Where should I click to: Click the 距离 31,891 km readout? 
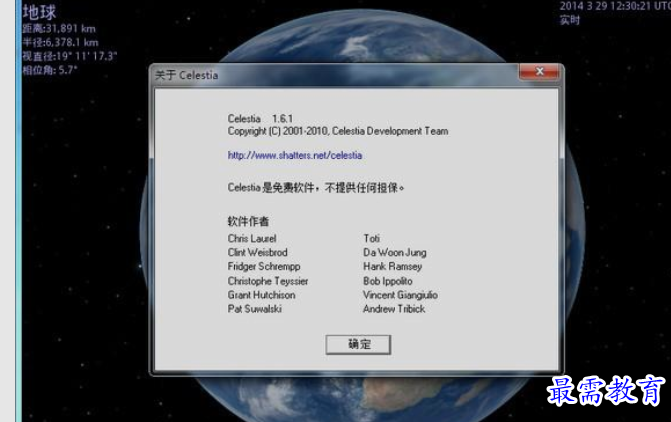coord(59,29)
